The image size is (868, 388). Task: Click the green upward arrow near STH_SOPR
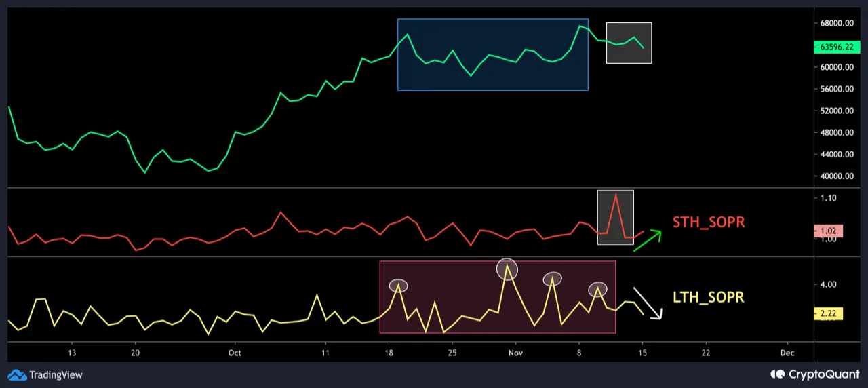point(647,240)
